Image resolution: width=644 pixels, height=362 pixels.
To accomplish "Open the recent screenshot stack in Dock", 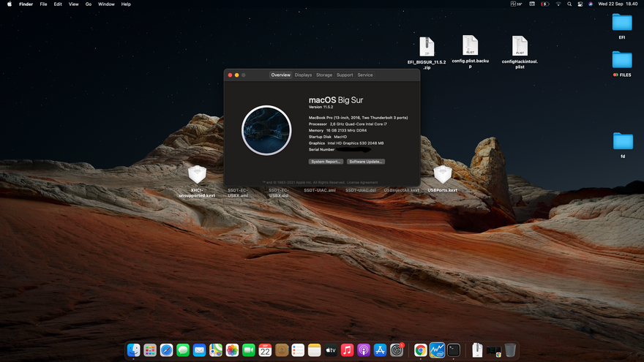I will coord(494,351).
